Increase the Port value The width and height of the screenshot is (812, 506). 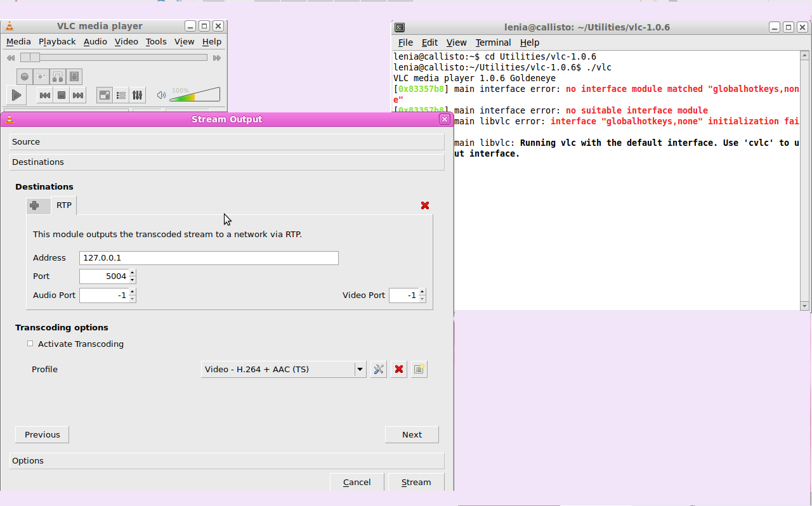tap(132, 273)
